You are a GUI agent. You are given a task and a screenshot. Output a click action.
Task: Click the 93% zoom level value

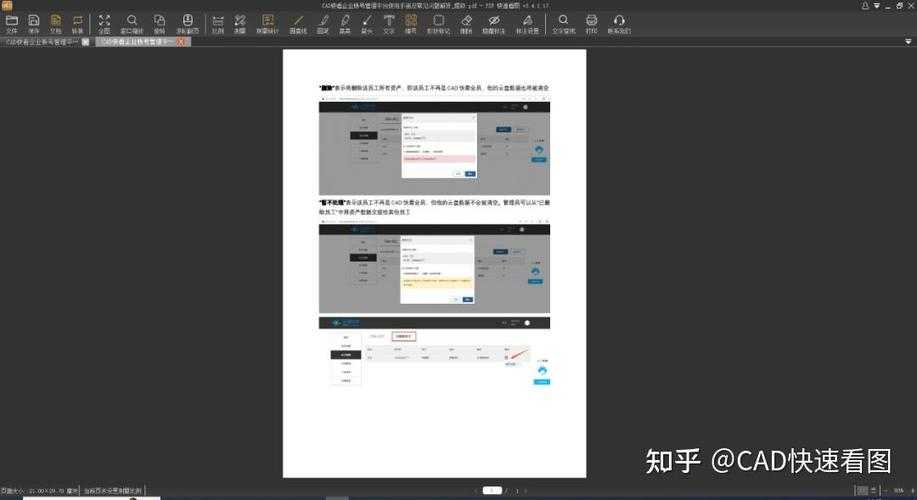pos(899,490)
